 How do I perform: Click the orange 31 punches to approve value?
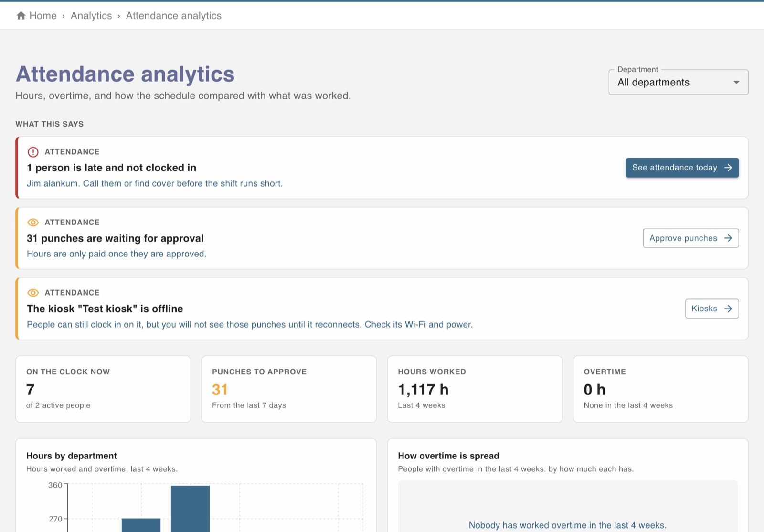tap(220, 390)
